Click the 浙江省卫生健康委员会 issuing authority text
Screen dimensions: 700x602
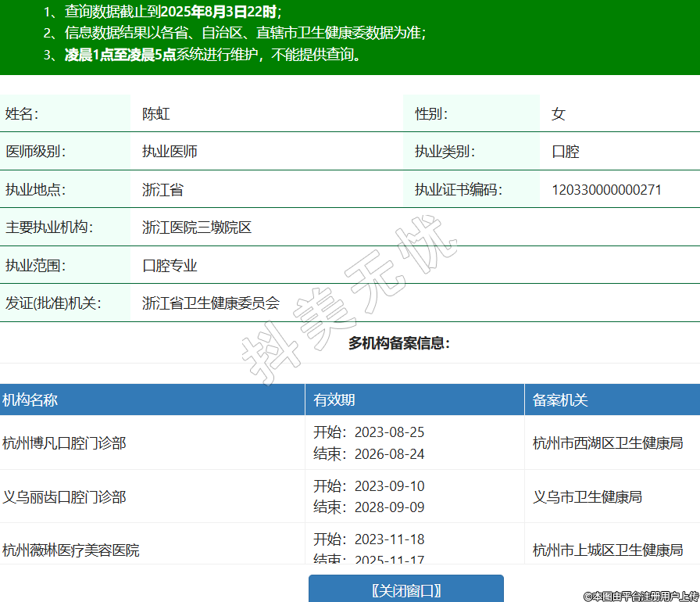[x=211, y=303]
